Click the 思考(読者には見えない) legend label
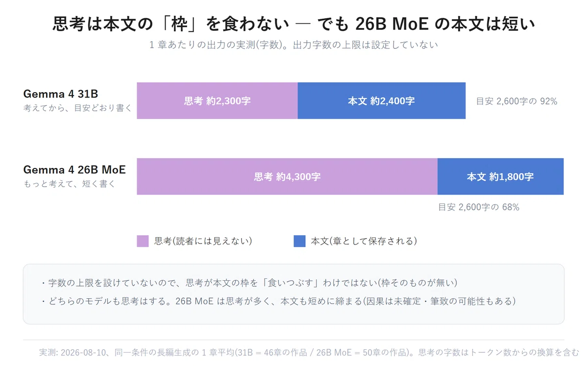 (203, 241)
